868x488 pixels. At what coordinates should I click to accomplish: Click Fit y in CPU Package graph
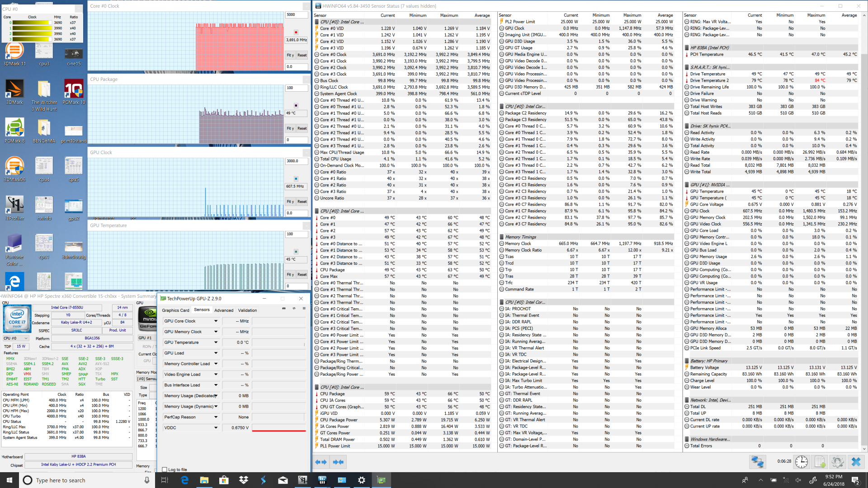coord(290,128)
